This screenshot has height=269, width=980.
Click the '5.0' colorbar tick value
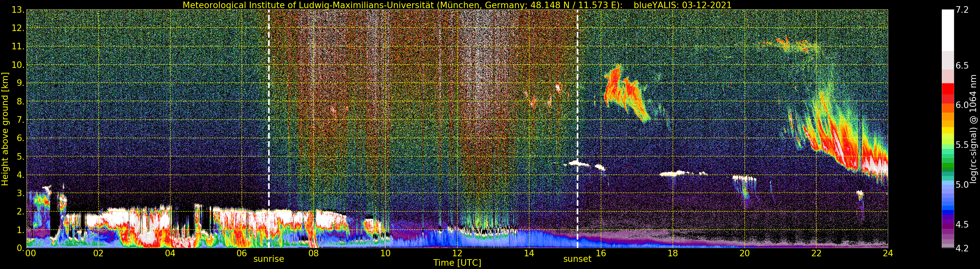(962, 184)
